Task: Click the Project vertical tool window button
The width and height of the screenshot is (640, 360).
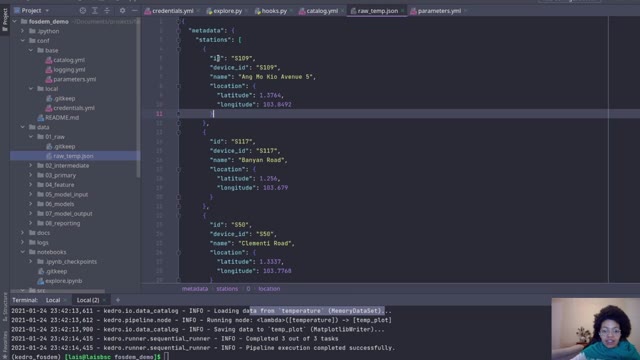Action: click(x=5, y=20)
